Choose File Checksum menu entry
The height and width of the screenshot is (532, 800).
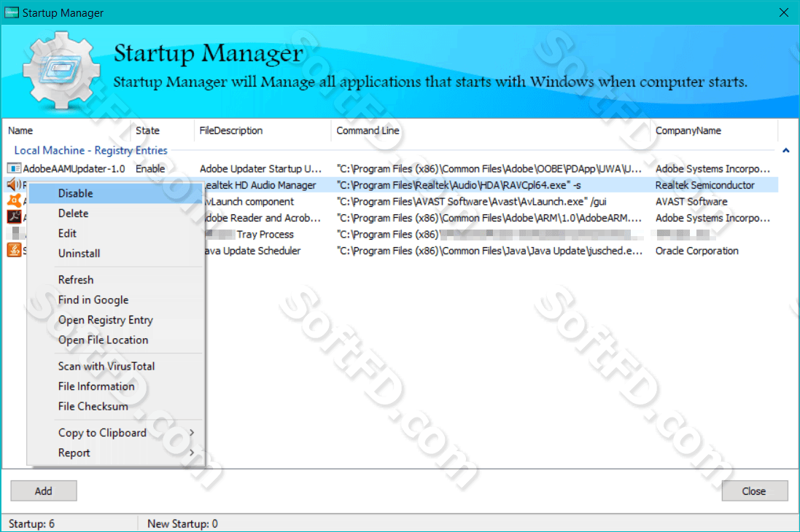coord(116,406)
